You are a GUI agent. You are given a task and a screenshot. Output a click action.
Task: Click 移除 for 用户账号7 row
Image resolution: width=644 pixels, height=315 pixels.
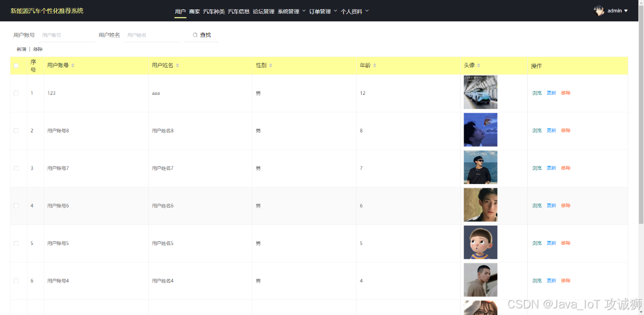click(x=566, y=168)
